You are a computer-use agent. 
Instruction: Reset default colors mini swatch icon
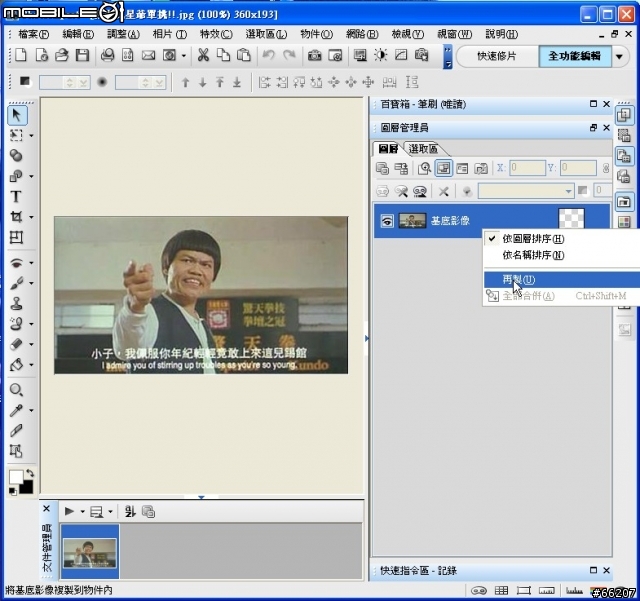pos(13,491)
